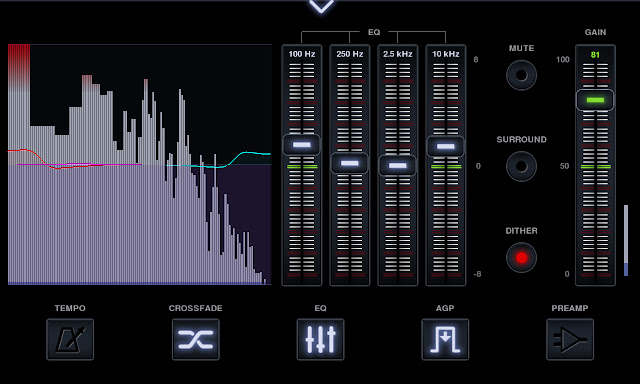This screenshot has width=640, height=384.
Task: Click the DITHER label text
Action: [x=521, y=231]
